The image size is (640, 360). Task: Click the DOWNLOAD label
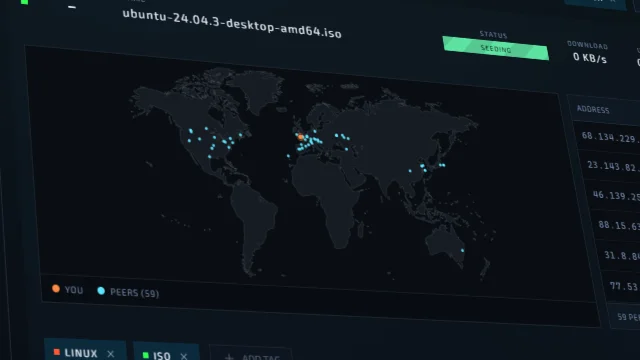587,45
